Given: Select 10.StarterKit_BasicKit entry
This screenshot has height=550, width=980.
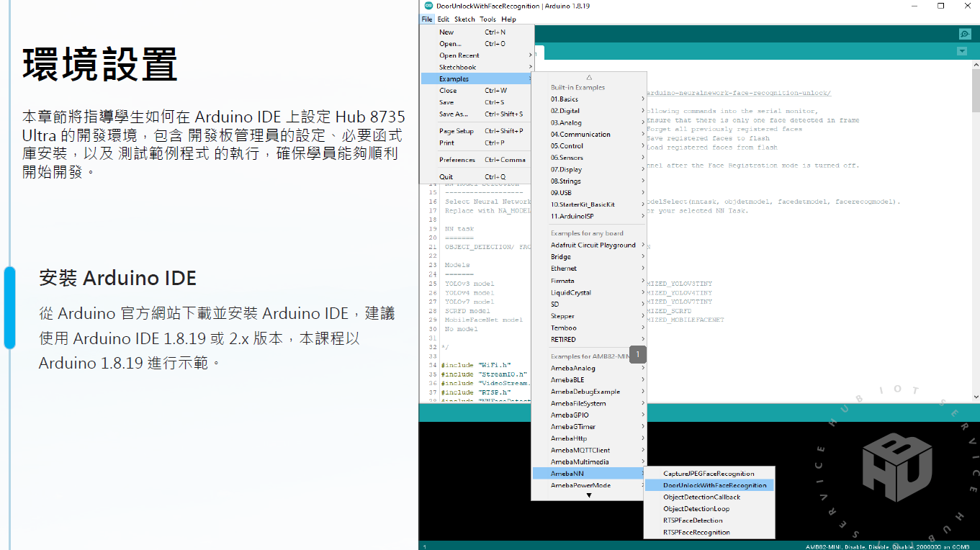Looking at the screenshot, I should pyautogui.click(x=589, y=204).
